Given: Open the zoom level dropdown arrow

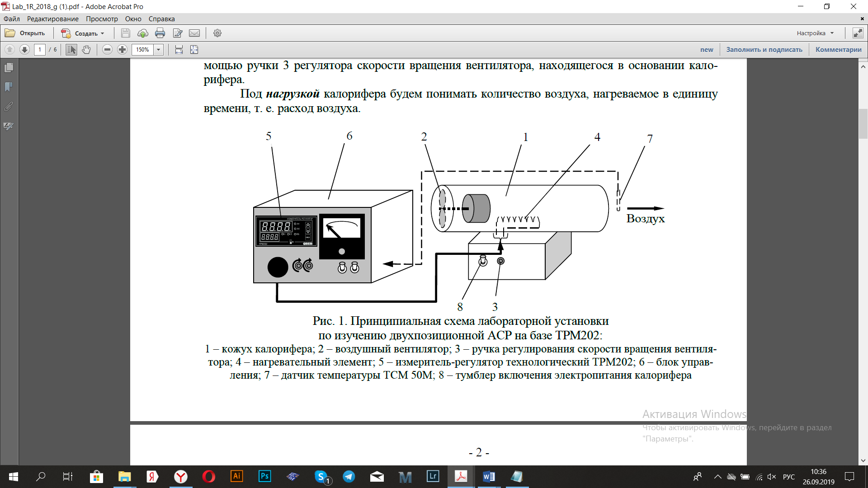Looking at the screenshot, I should point(159,50).
